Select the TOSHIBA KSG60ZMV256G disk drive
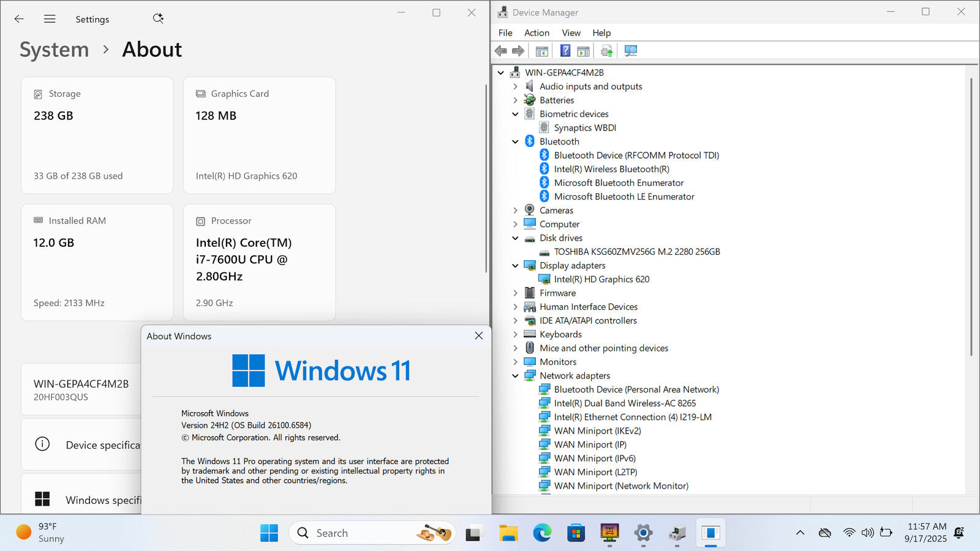This screenshot has width=980, height=551. pyautogui.click(x=636, y=252)
